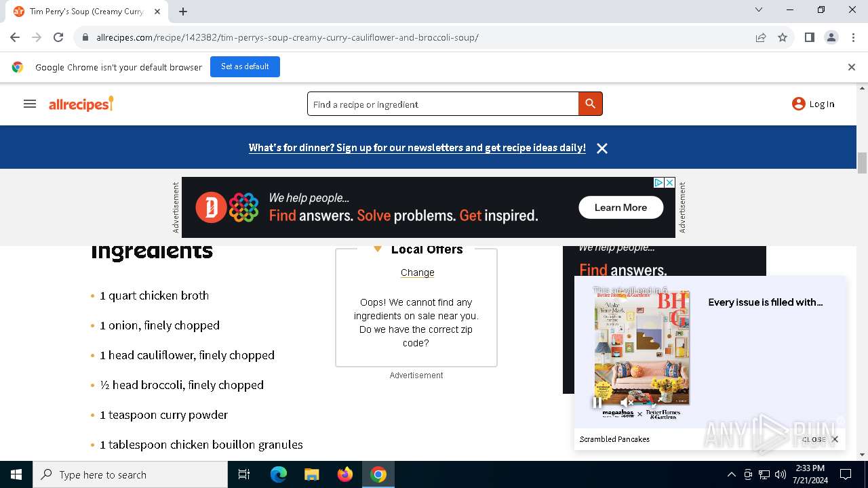Click the Log In link text
The width and height of the screenshot is (868, 488).
click(x=822, y=104)
